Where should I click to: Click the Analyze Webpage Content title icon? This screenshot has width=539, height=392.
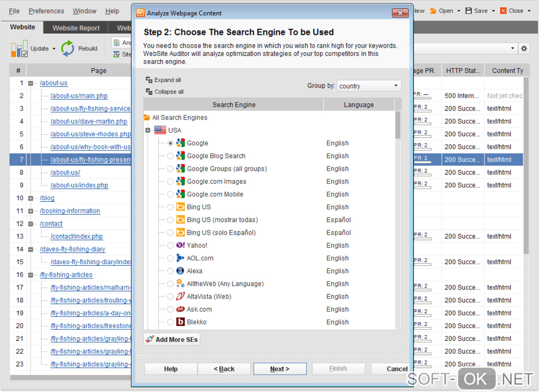pos(141,13)
